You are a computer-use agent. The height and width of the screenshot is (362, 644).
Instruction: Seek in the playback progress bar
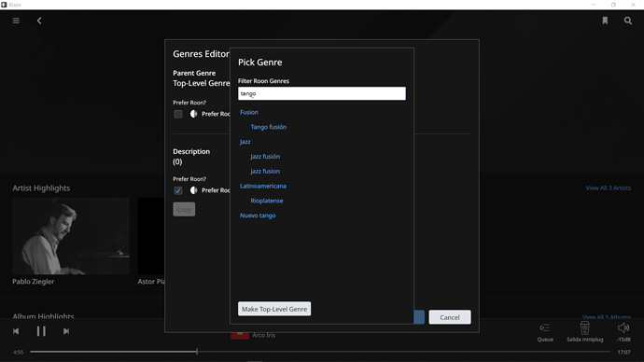point(320,352)
